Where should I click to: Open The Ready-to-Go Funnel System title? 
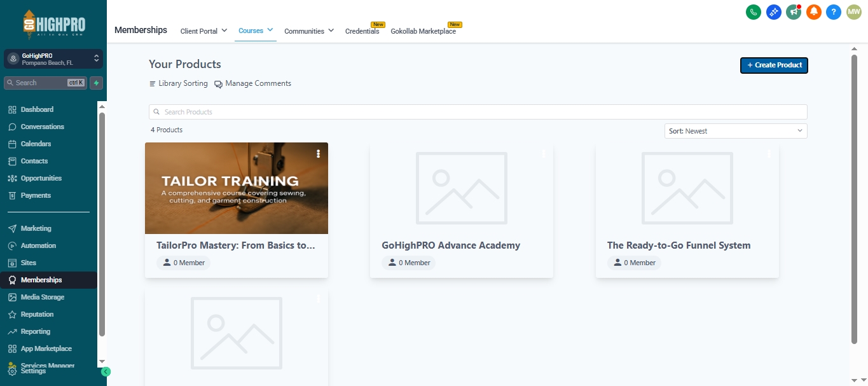click(x=679, y=245)
